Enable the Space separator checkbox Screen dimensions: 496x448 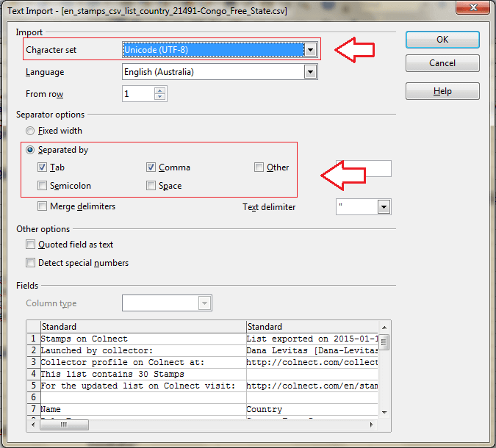(x=151, y=186)
